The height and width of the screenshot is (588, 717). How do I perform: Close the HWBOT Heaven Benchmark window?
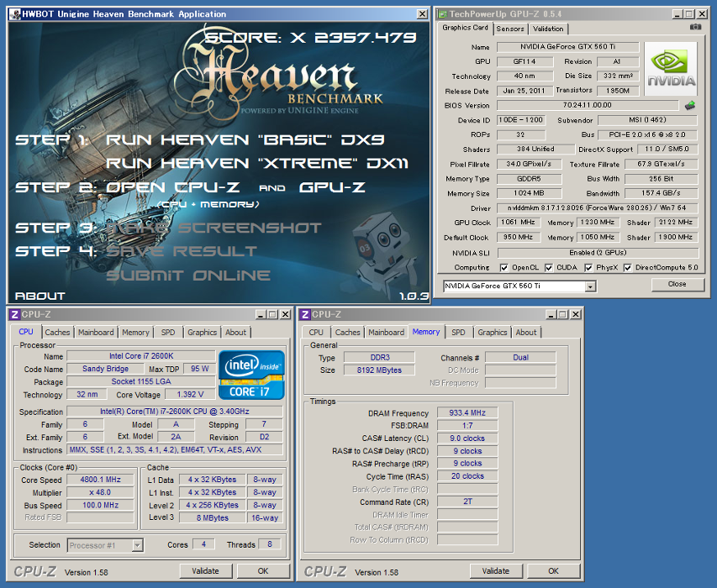click(x=423, y=14)
